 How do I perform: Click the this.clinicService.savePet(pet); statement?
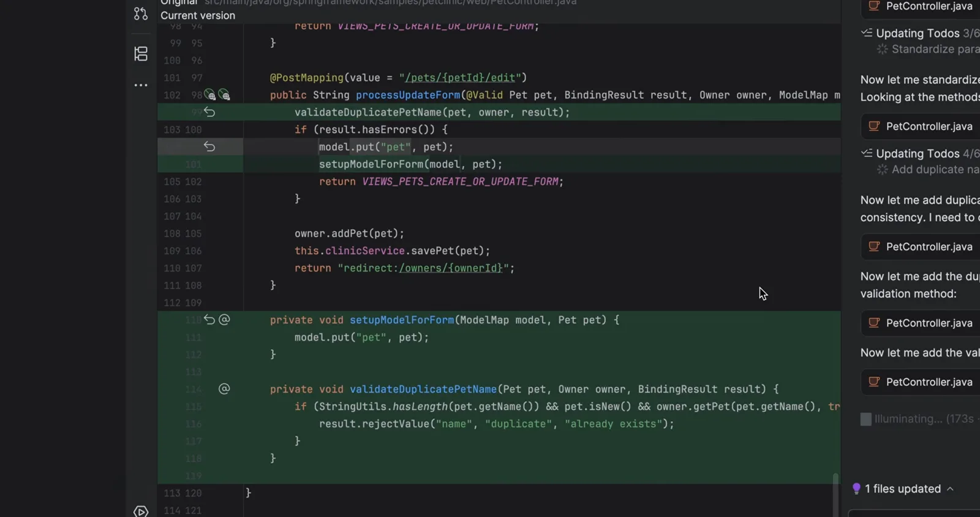(393, 251)
